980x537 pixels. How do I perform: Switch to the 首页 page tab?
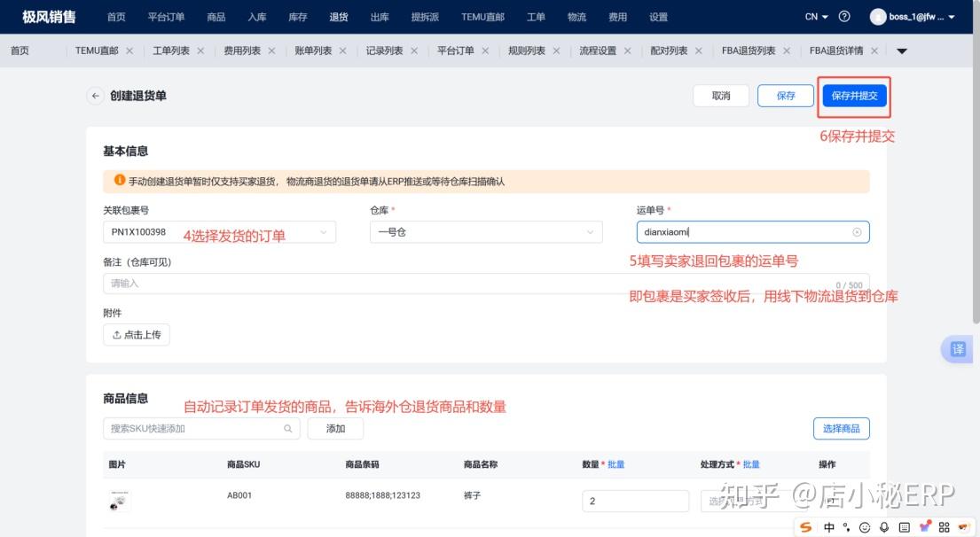pos(20,51)
